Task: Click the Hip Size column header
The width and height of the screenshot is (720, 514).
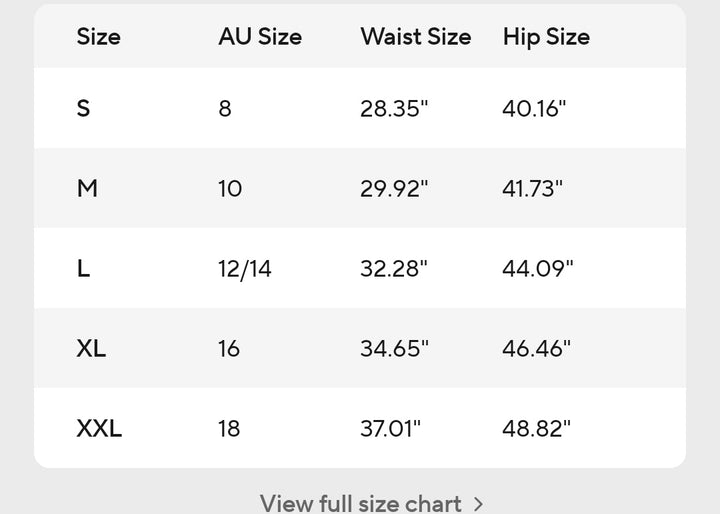Action: [546, 37]
